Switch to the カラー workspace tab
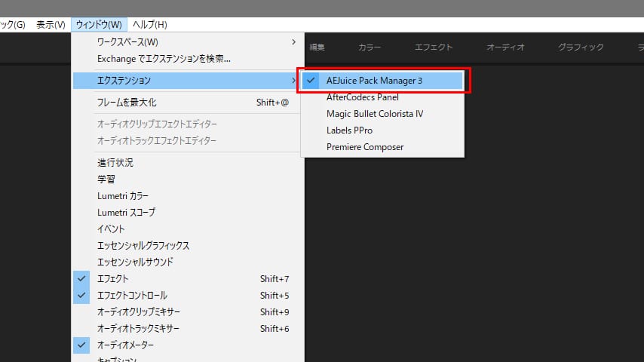This screenshot has width=644, height=362. (370, 48)
